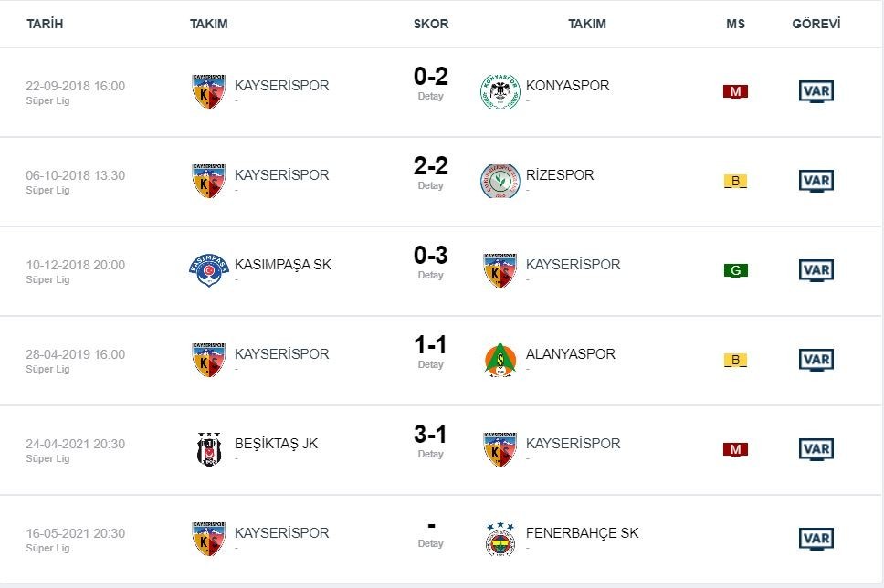
Task: Click the red M badge for Konyaspor match
Action: pos(735,91)
